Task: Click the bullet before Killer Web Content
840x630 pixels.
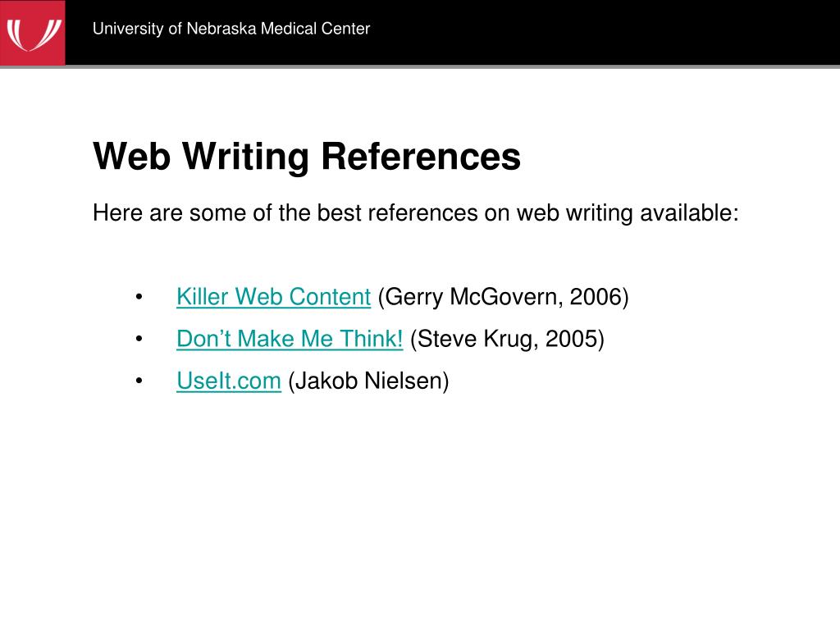Action: [139, 297]
